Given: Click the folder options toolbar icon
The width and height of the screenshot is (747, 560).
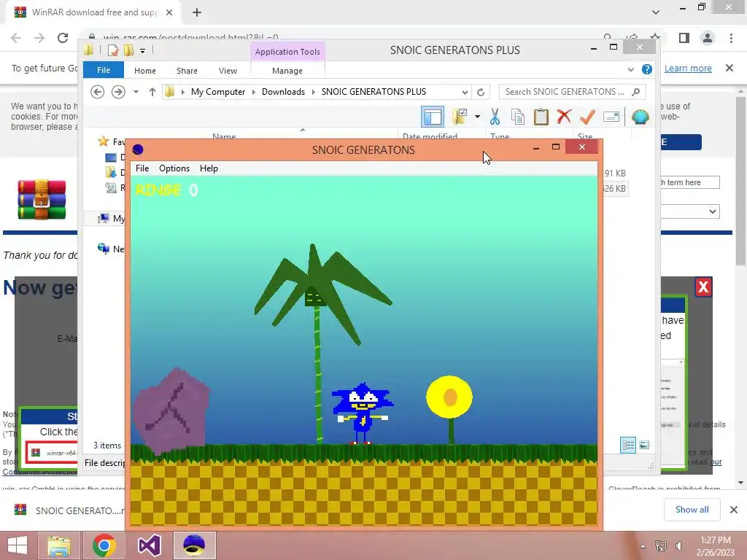Looking at the screenshot, I should [460, 116].
